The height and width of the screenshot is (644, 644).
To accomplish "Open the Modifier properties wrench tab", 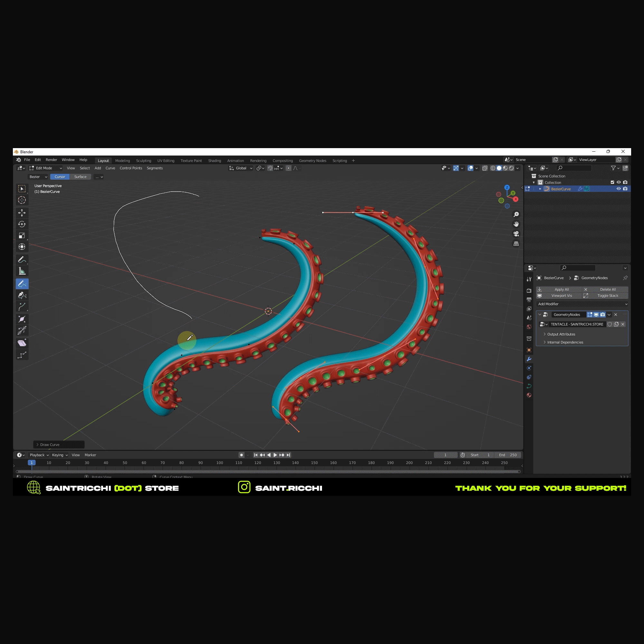I will click(529, 359).
